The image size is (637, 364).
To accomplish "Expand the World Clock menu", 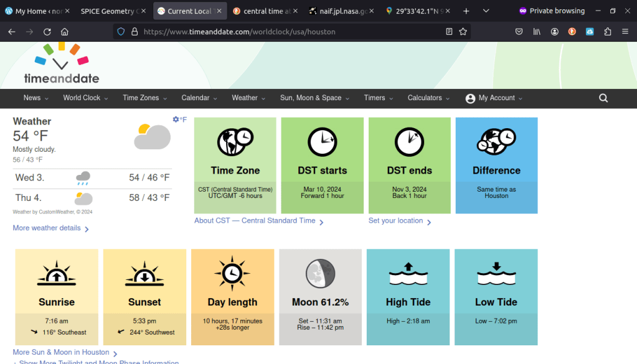I will [x=85, y=98].
